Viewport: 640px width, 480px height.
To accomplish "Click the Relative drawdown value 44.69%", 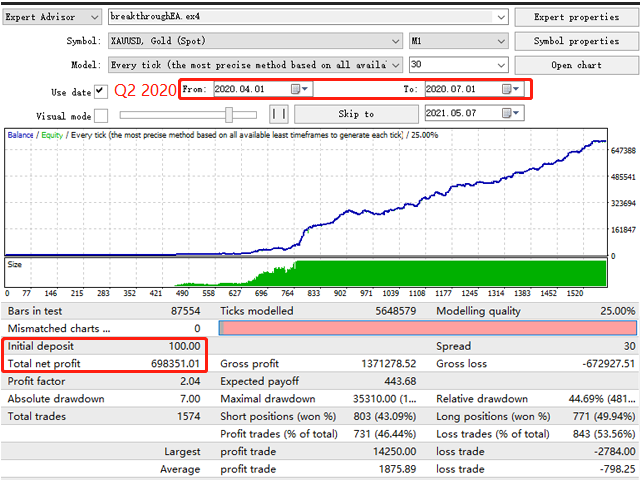I will (602, 399).
